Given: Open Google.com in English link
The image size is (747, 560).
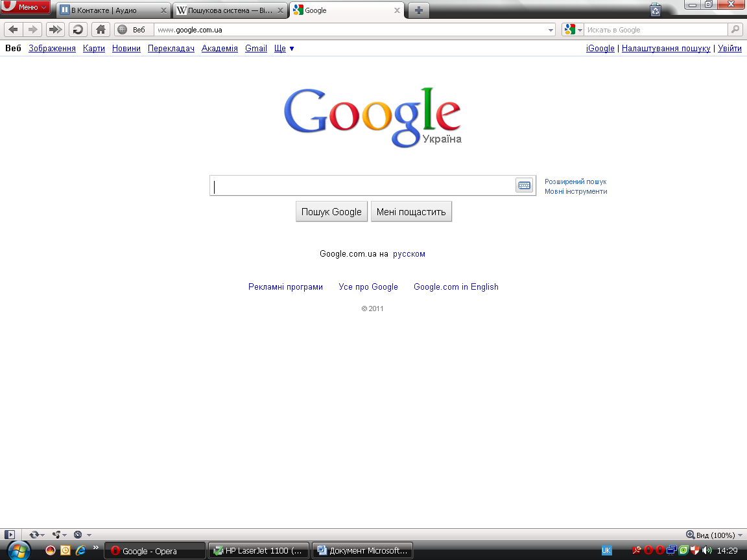Looking at the screenshot, I should click(x=456, y=286).
